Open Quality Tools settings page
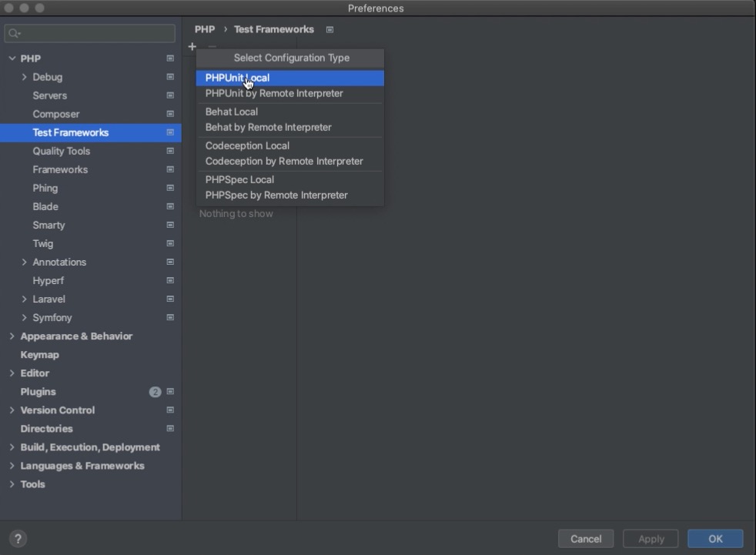756x555 pixels. [x=91, y=151]
